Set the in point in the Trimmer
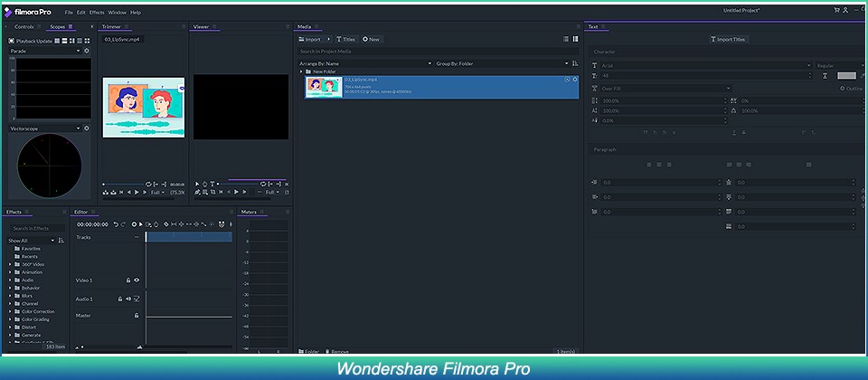 pyautogui.click(x=156, y=184)
